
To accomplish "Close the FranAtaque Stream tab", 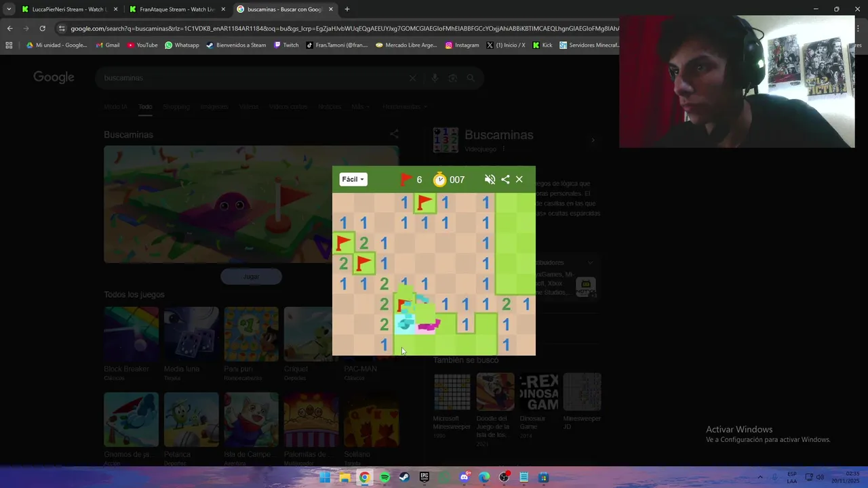I will click(223, 9).
